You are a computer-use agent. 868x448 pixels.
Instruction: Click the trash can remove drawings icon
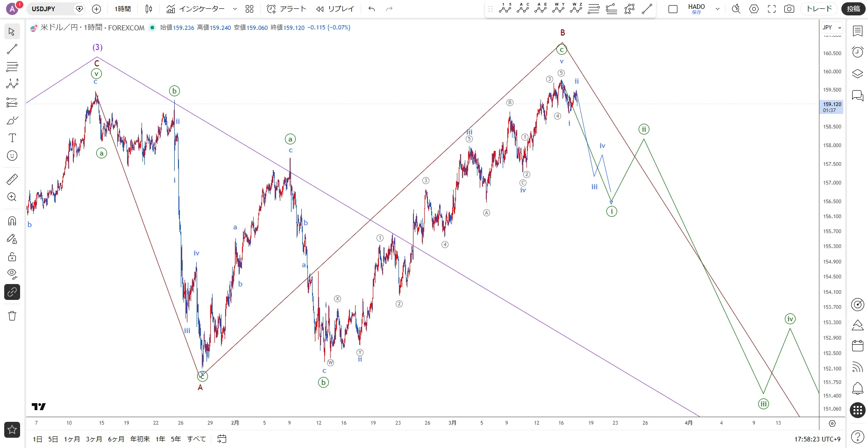coord(12,316)
